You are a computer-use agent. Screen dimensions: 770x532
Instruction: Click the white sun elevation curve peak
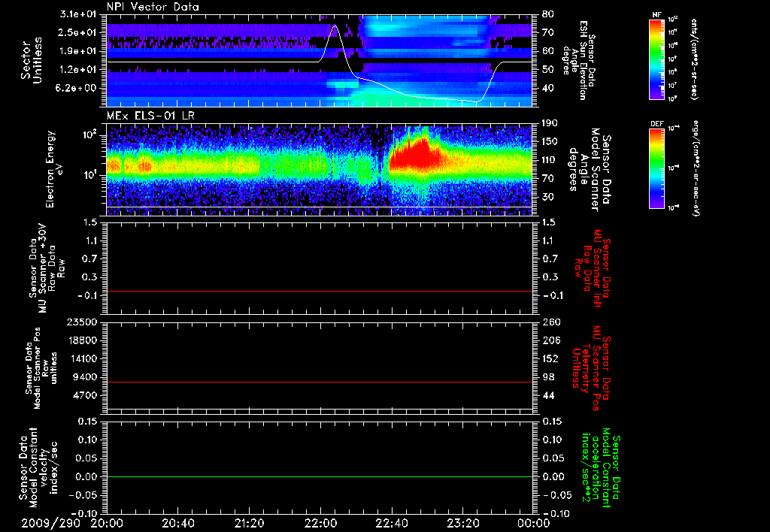335,26
